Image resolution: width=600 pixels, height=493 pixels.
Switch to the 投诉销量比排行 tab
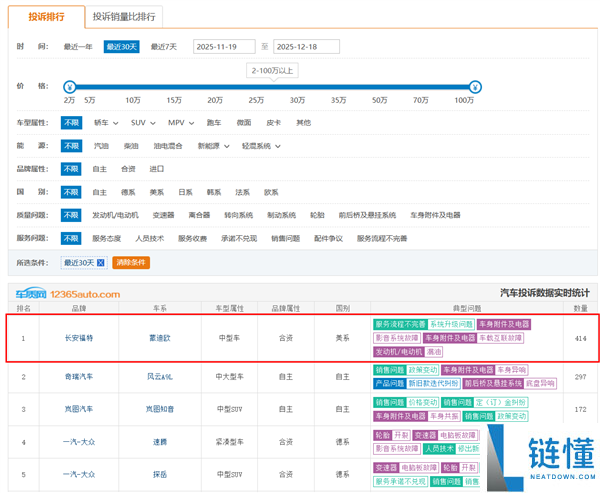[x=124, y=16]
